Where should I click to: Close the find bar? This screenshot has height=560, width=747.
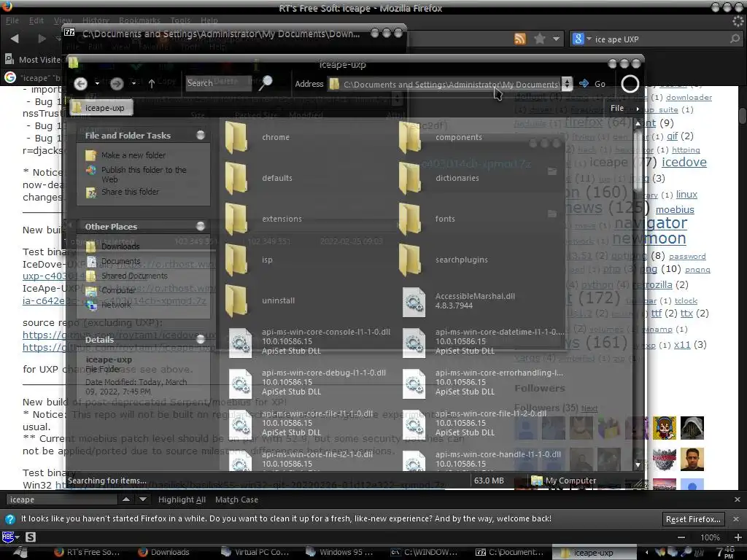tap(738, 499)
